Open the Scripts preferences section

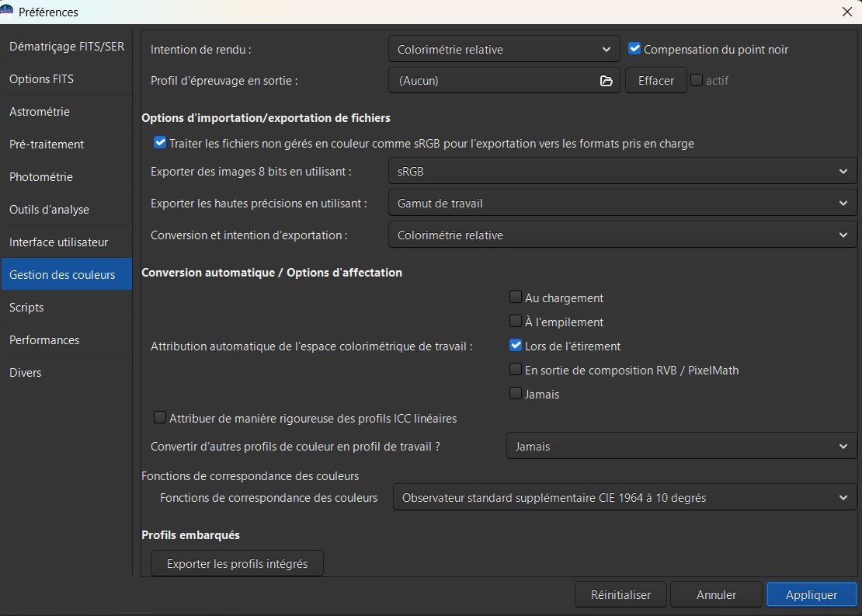(26, 308)
